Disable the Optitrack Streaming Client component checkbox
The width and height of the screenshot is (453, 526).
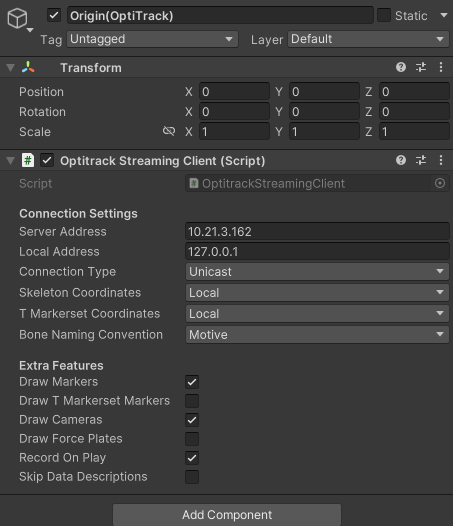point(47,160)
